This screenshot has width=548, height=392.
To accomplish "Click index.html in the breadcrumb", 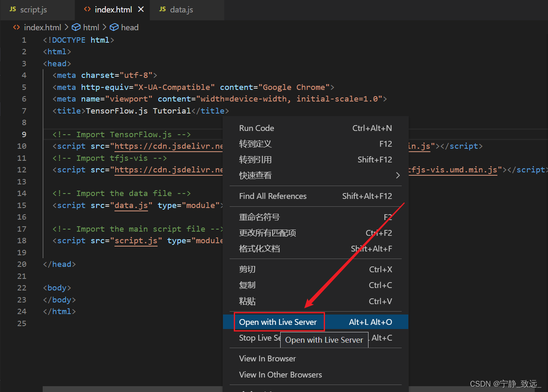I will [x=42, y=27].
